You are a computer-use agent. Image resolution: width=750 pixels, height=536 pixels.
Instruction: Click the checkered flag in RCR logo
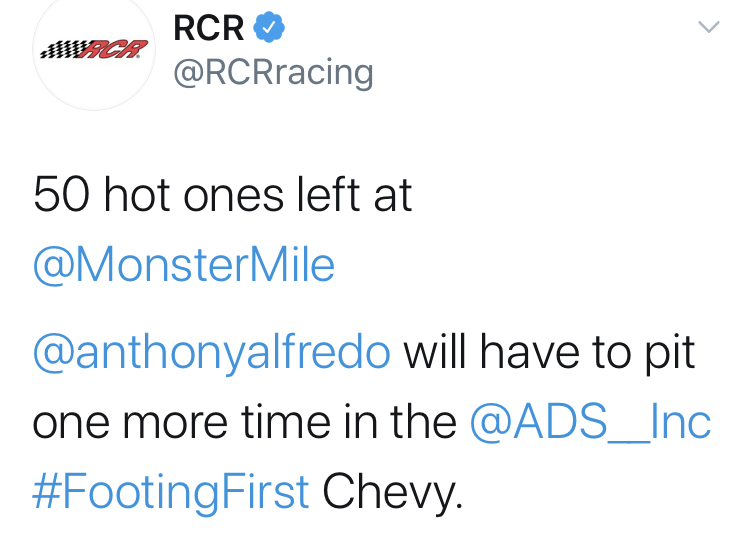click(64, 48)
